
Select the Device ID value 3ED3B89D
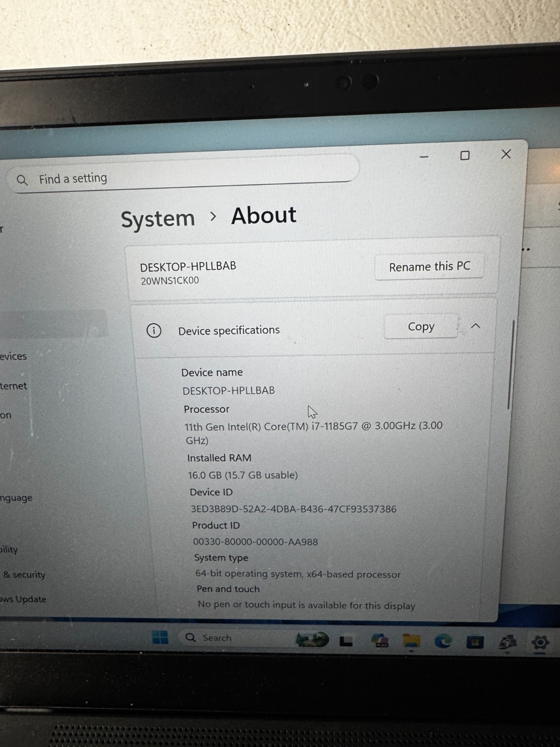coord(294,509)
